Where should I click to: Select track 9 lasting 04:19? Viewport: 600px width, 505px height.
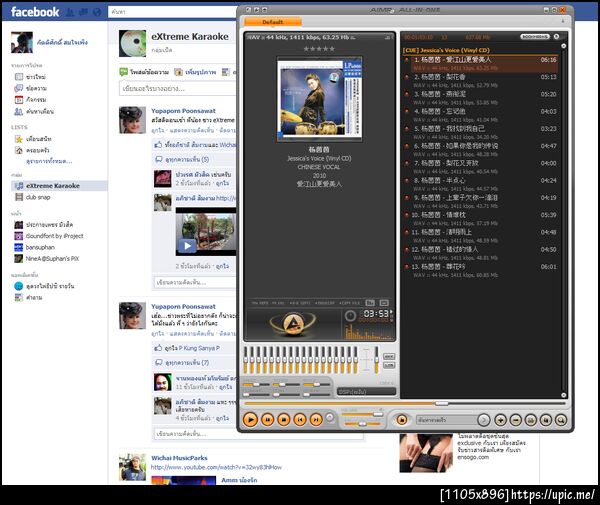pos(481,201)
